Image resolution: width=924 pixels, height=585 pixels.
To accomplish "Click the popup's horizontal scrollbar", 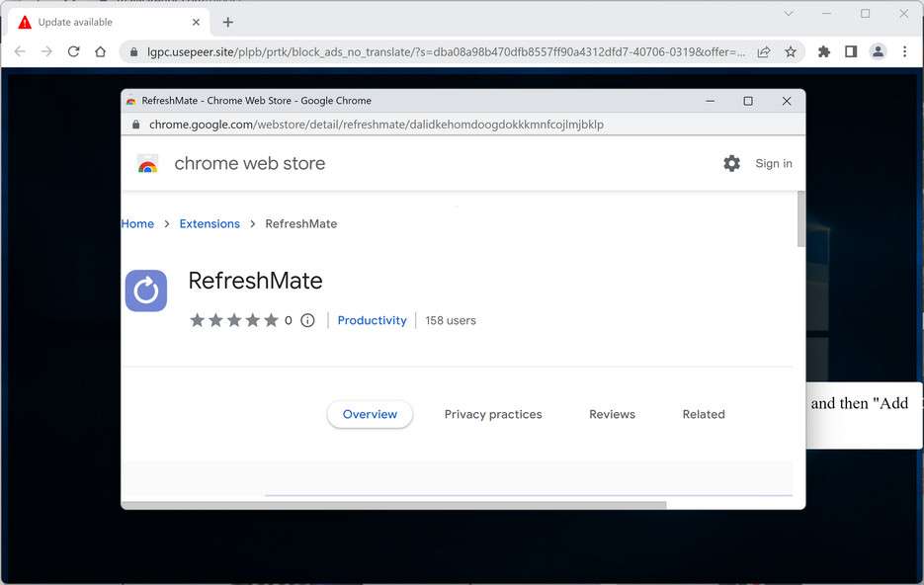I will (x=393, y=505).
